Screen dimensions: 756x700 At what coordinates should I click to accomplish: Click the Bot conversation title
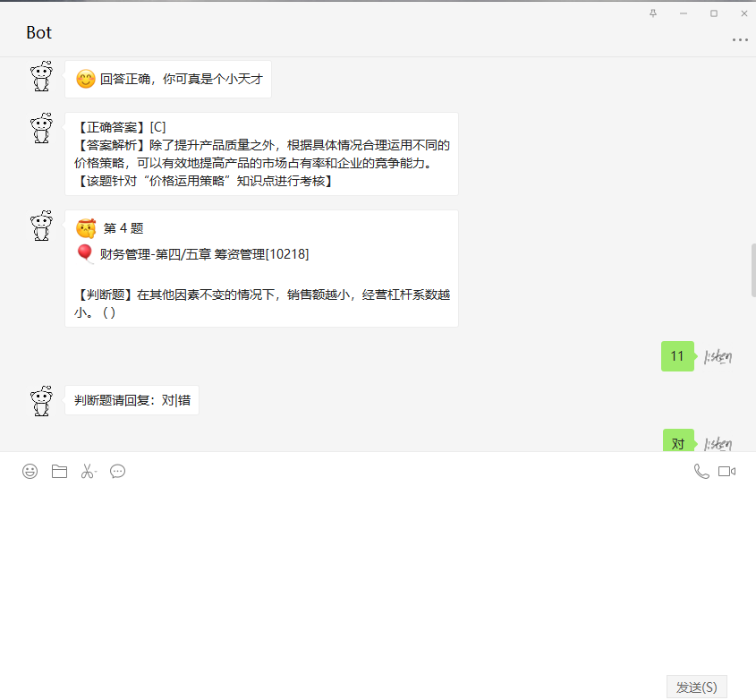39,32
